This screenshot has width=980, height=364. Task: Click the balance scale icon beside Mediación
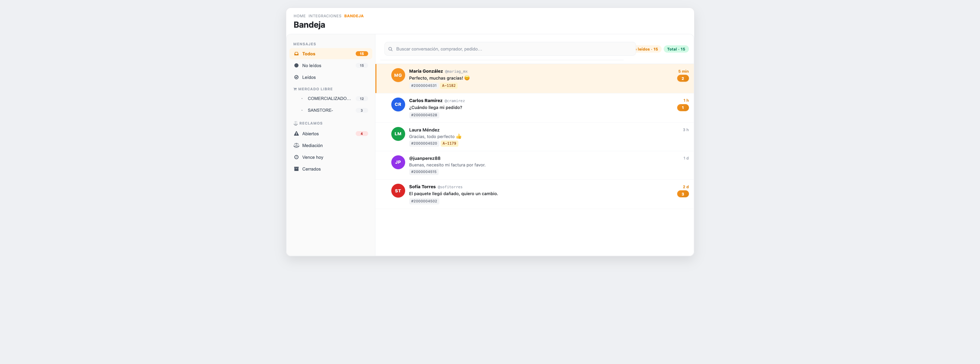coord(296,145)
